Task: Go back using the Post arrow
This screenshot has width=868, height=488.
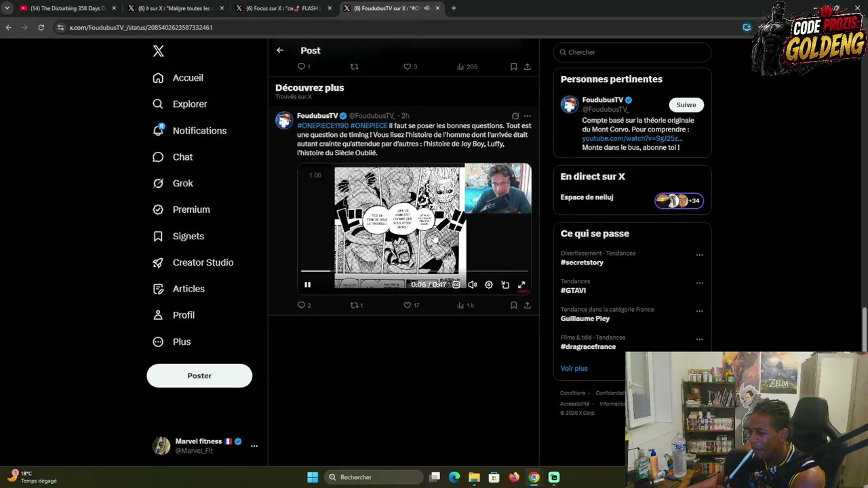Action: [x=280, y=50]
